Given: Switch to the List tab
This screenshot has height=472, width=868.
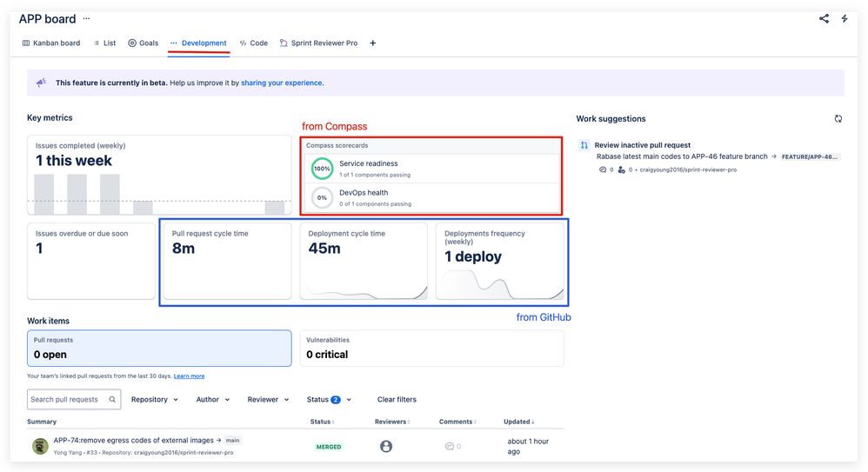Looking at the screenshot, I should [x=104, y=43].
